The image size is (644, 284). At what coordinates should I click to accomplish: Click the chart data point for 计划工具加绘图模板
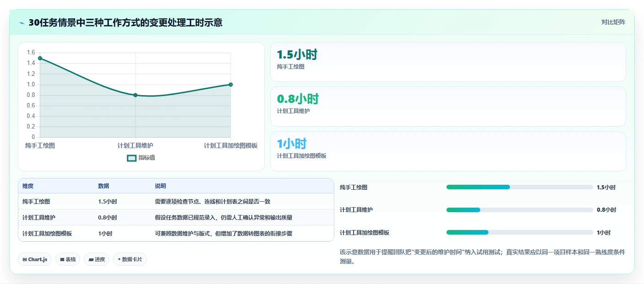point(231,85)
